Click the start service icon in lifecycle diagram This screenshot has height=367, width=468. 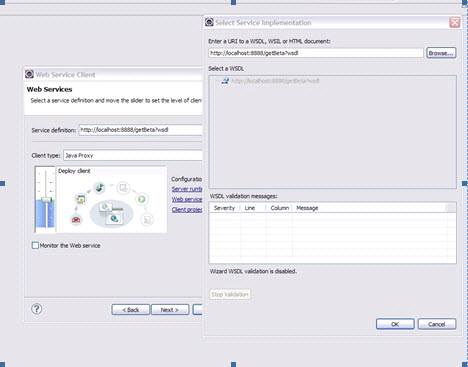(142, 199)
